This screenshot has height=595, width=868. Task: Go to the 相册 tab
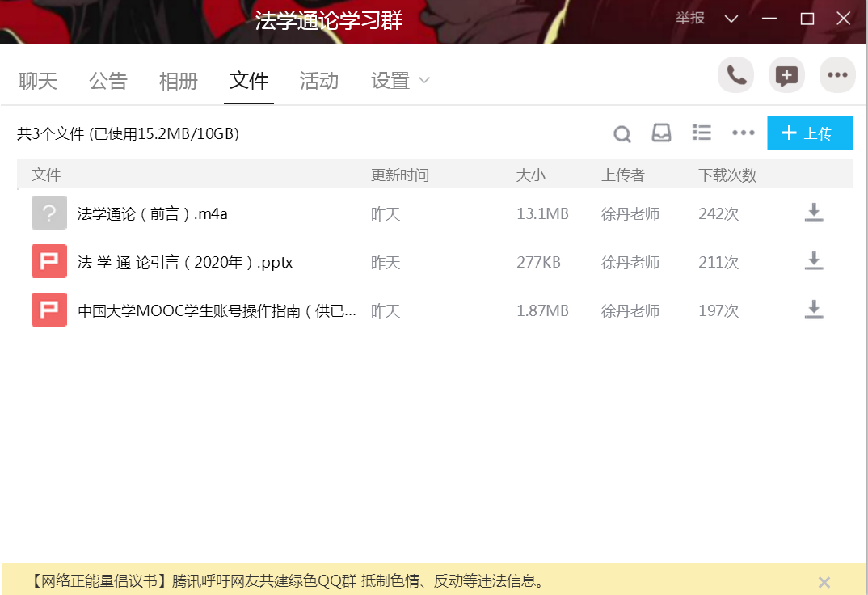click(x=179, y=81)
